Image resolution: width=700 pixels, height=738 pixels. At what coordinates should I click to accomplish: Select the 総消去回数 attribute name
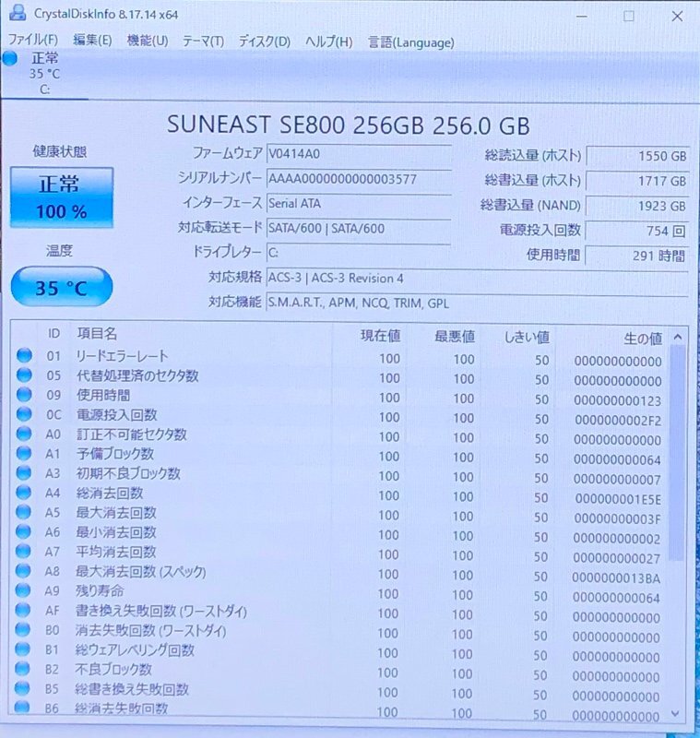coord(110,493)
